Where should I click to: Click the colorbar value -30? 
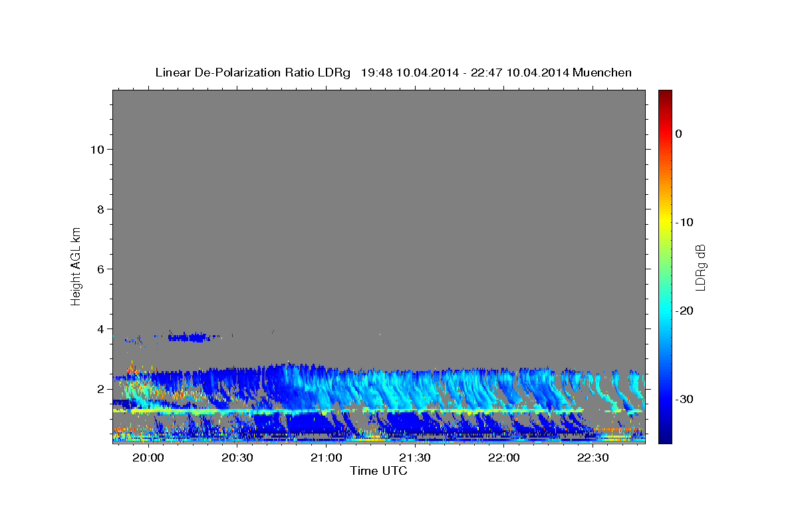pyautogui.click(x=685, y=399)
